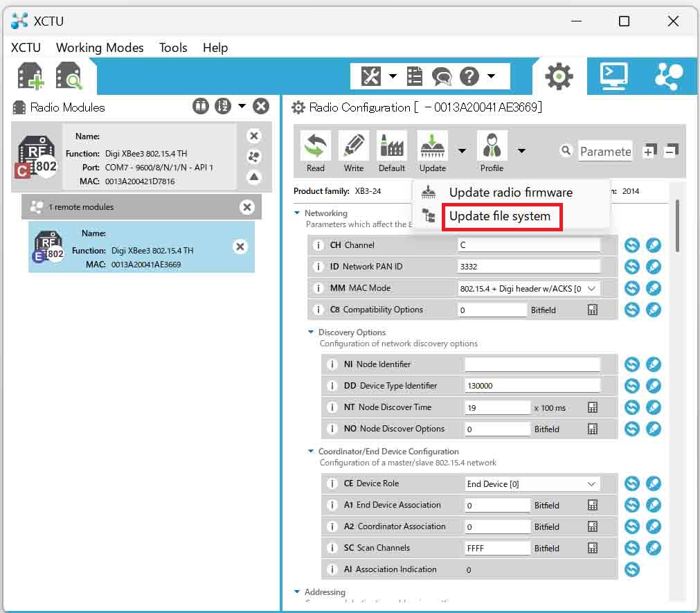Click the Update firmware button
This screenshot has height=613, width=700.
point(433,152)
